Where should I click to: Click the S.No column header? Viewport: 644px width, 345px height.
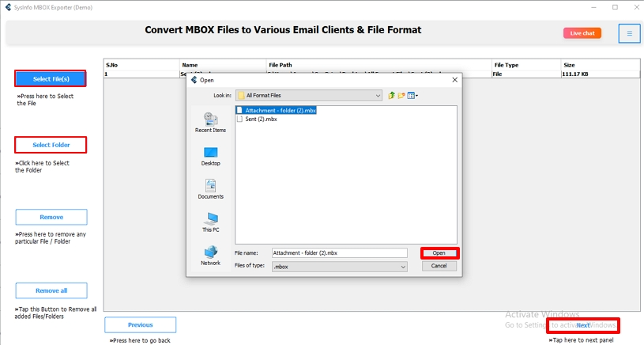[x=141, y=65]
